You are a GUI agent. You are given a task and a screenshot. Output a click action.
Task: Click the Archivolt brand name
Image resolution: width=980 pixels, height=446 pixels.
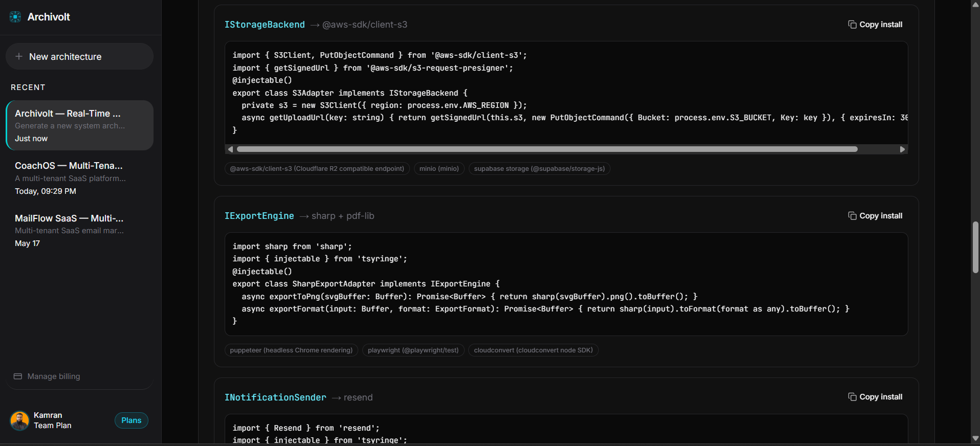[49, 17]
